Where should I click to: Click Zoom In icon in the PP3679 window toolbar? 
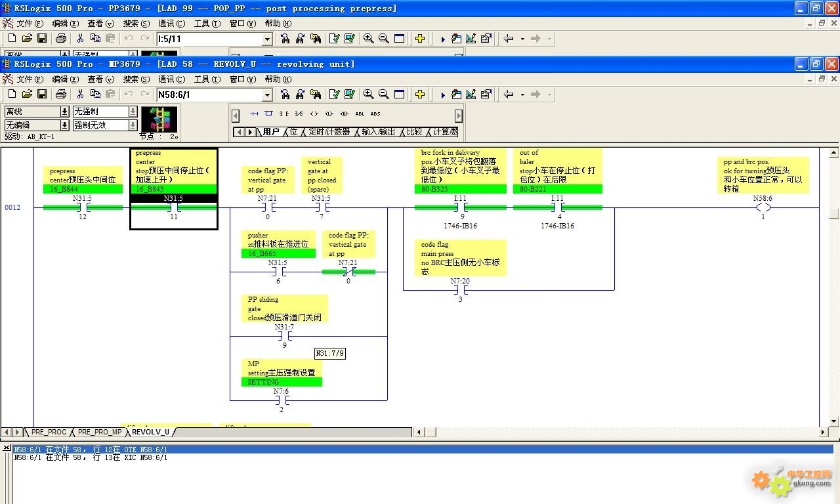coord(369,39)
